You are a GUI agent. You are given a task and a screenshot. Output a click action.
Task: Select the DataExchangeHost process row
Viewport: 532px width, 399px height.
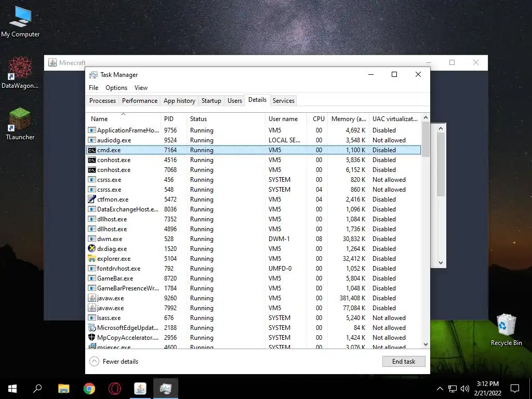coord(254,209)
